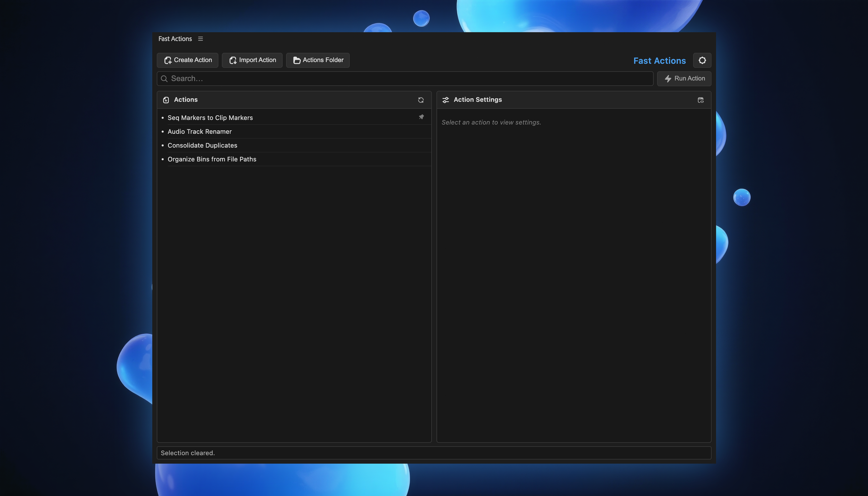
Task: Click the Fast Actions blue title link
Action: [x=659, y=61]
